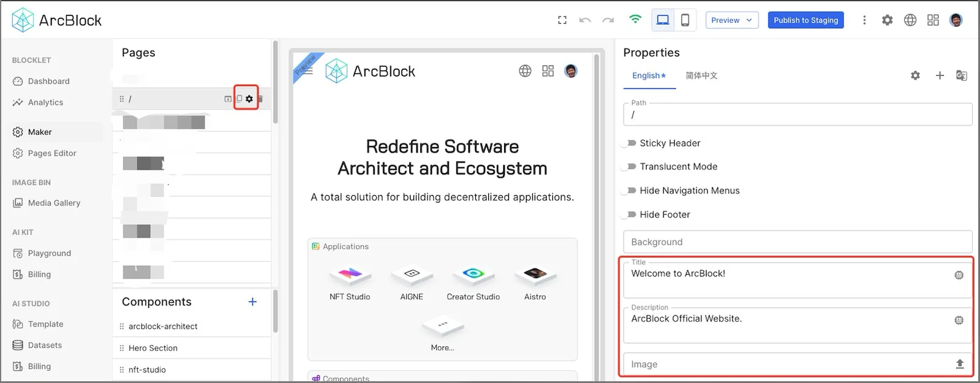The width and height of the screenshot is (980, 383).
Task: Delete the "/" page with trash icon
Action: point(260,99)
